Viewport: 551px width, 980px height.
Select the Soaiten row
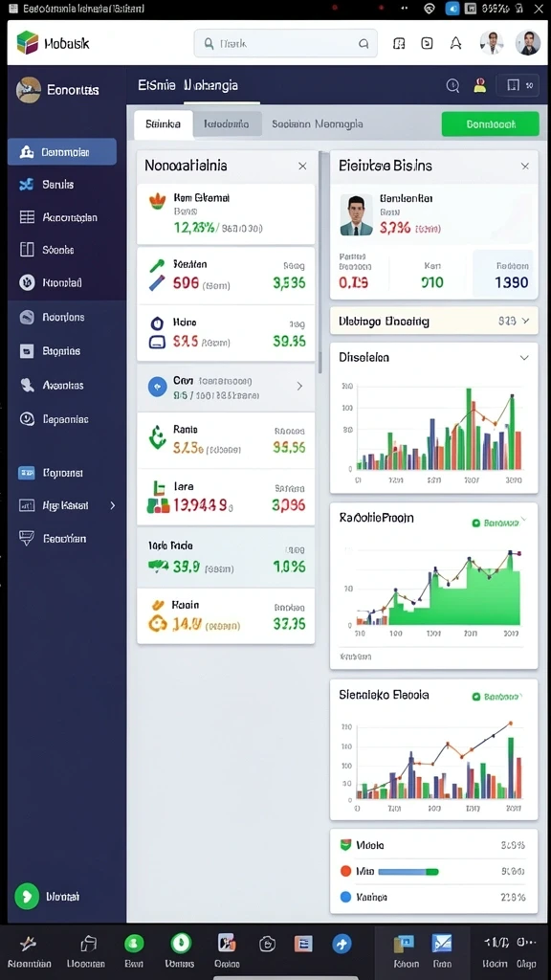(x=226, y=275)
